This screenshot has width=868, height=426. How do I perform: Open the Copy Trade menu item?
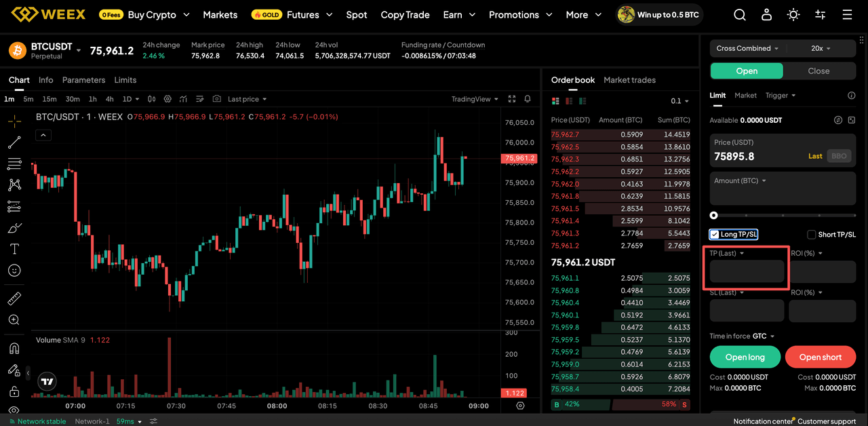[405, 14]
